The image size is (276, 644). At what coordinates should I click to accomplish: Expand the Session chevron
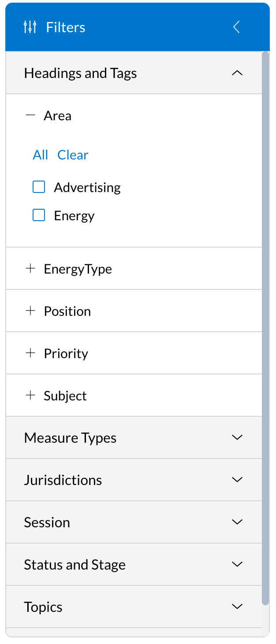pyautogui.click(x=237, y=522)
